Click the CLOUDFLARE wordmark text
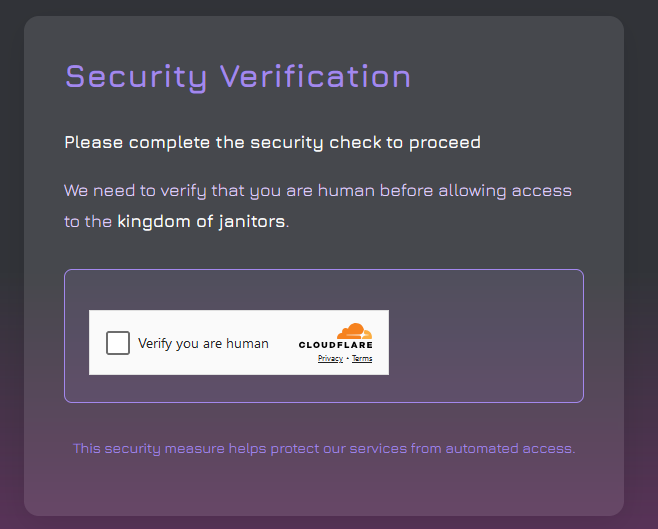 336,345
